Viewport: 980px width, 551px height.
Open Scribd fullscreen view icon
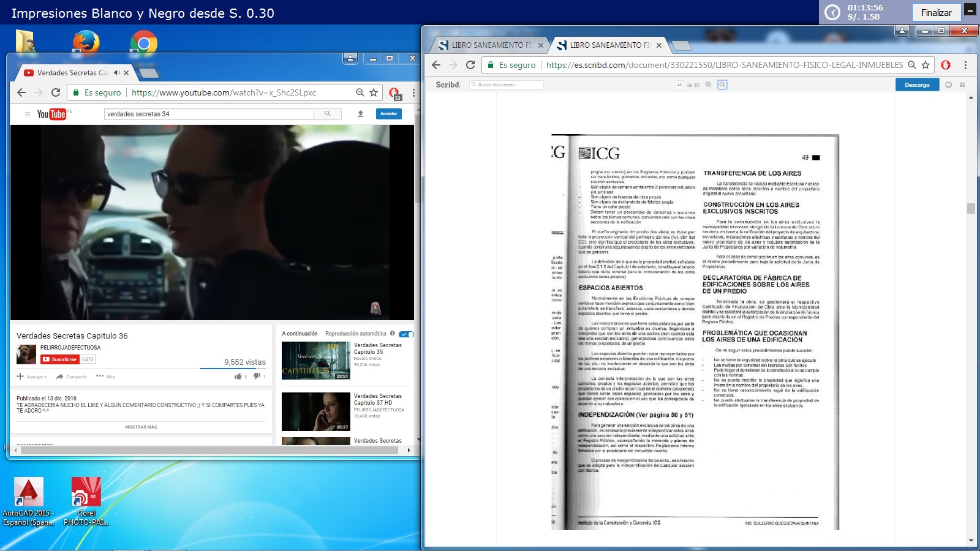tap(962, 85)
